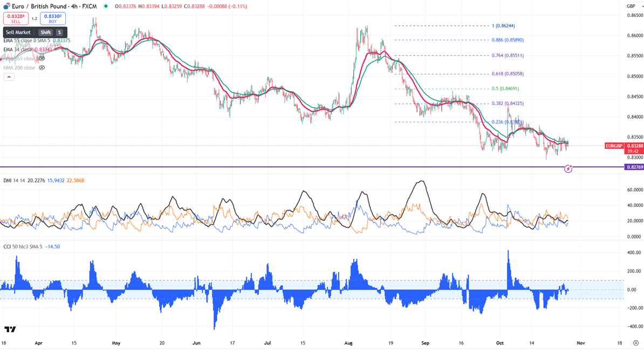Open chart settings gear at bottom right
This screenshot has height=351, width=644.
pos(635,343)
